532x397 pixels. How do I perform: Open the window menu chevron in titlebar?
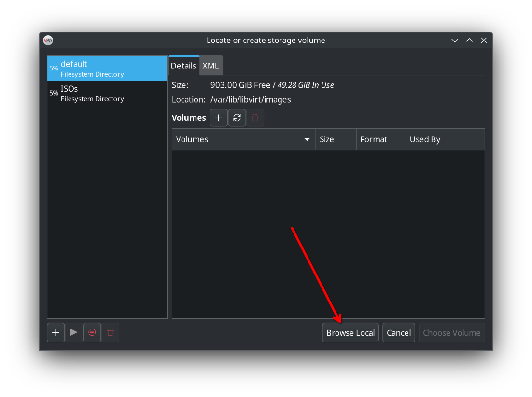[x=454, y=40]
